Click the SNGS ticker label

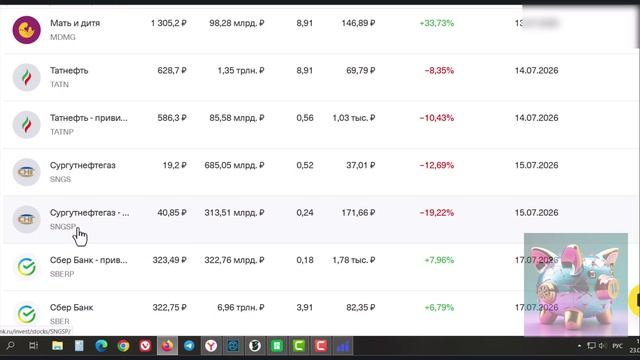[x=60, y=179]
